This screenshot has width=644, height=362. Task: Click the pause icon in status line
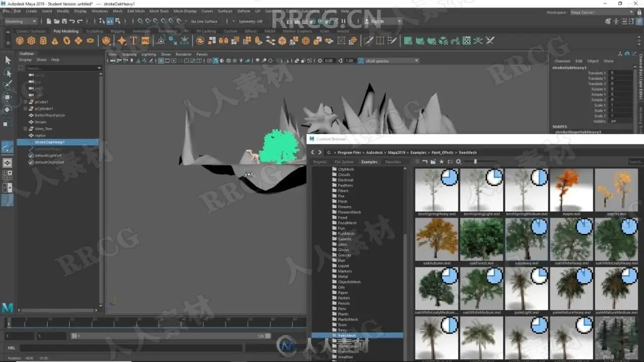[344, 21]
